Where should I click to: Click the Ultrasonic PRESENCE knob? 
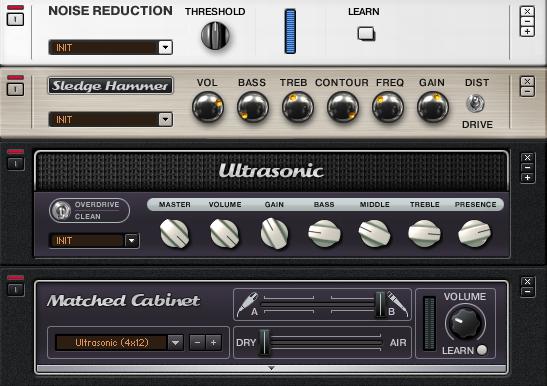475,233
